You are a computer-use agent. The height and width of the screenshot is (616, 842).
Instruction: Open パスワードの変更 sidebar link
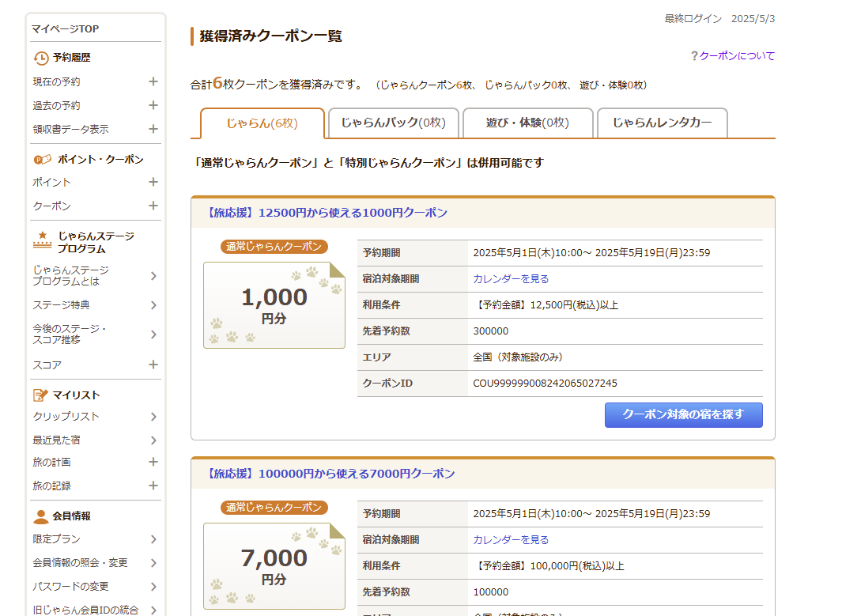click(71, 587)
